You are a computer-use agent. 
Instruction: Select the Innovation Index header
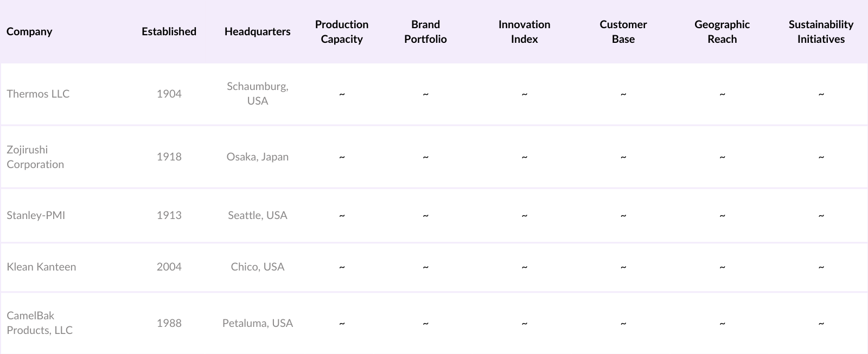click(524, 31)
